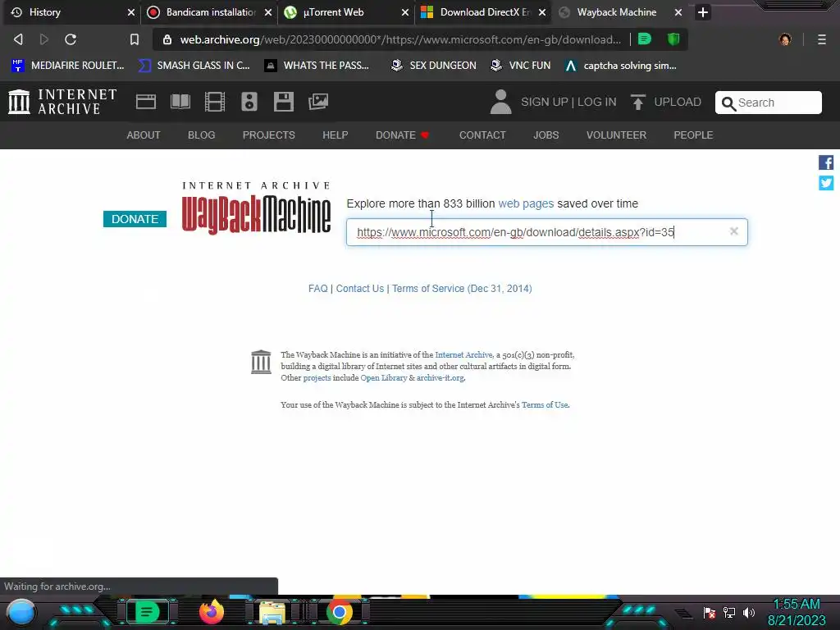The width and height of the screenshot is (840, 630).
Task: Open the Terms of Service link
Action: 462,288
